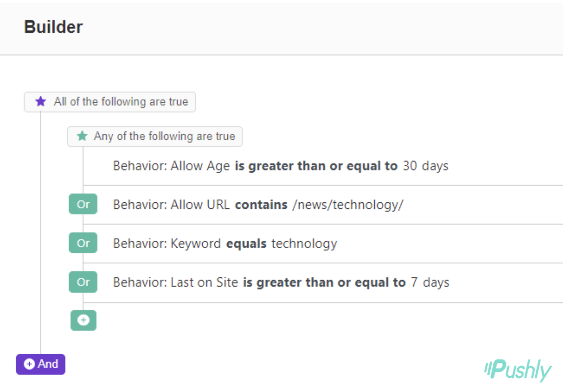Click the plus icon on the And button
This screenshot has height=392, width=564.
29,364
